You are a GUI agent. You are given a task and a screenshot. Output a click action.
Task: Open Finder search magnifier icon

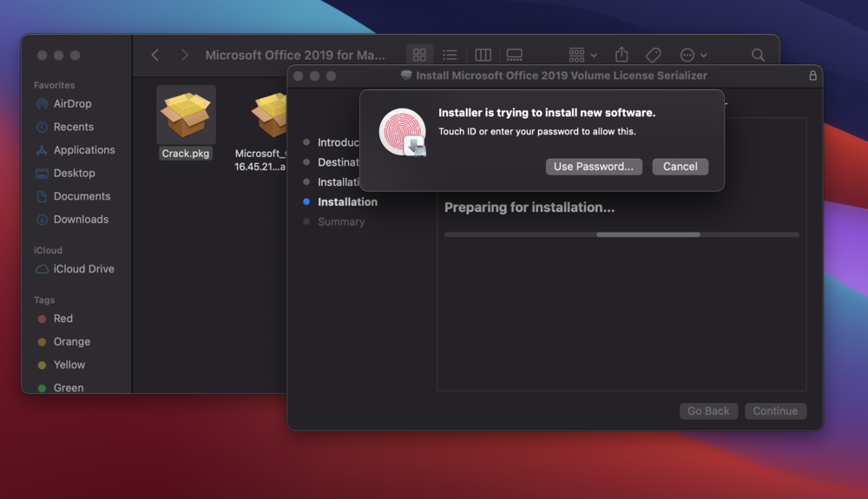pos(758,55)
